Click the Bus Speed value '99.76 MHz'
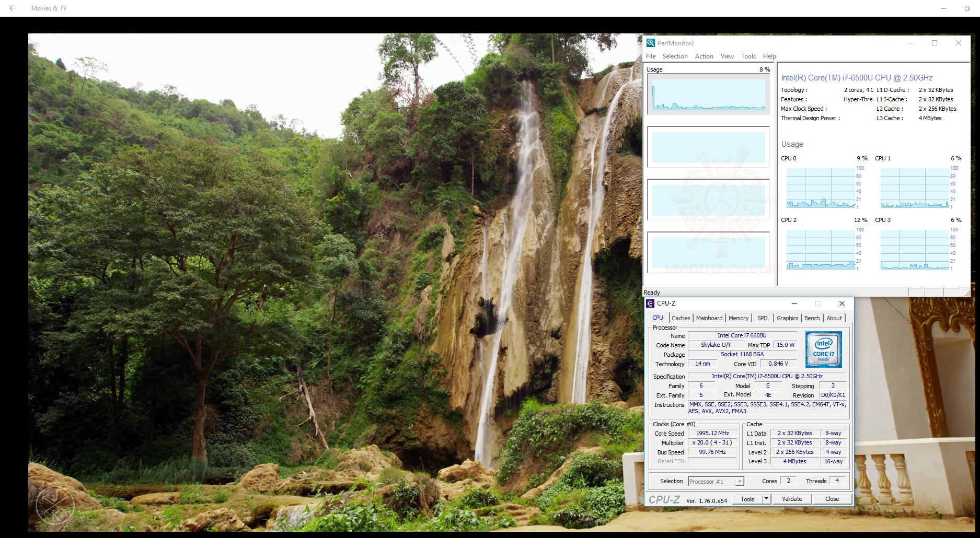This screenshot has height=538, width=980. (712, 452)
